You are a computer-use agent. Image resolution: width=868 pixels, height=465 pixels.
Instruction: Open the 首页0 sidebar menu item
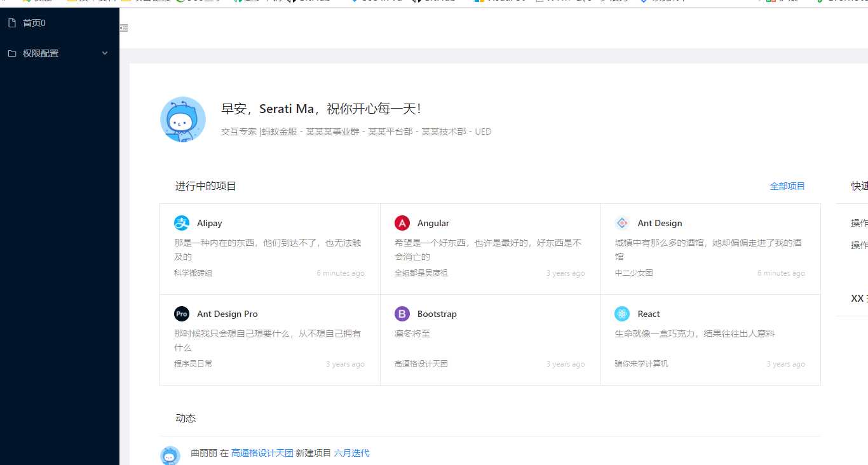(x=60, y=23)
